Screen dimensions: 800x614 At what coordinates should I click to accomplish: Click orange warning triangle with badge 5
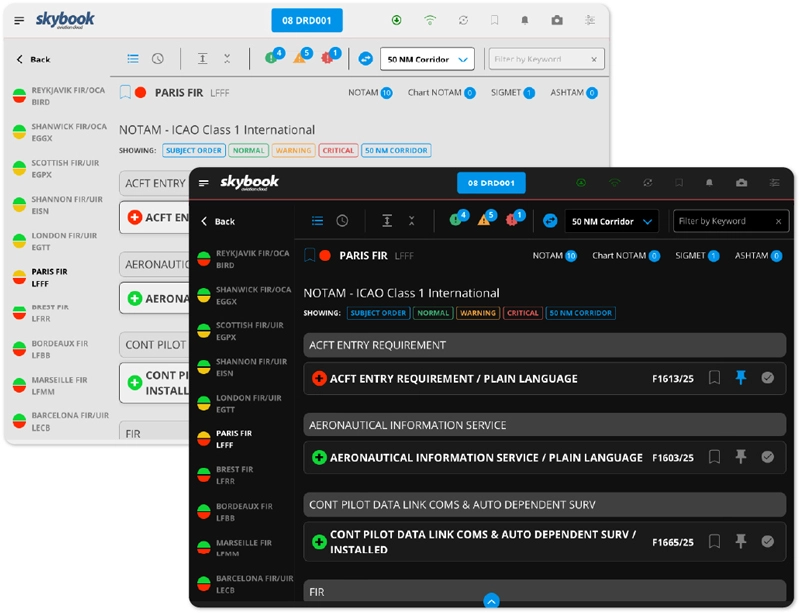[x=485, y=220]
